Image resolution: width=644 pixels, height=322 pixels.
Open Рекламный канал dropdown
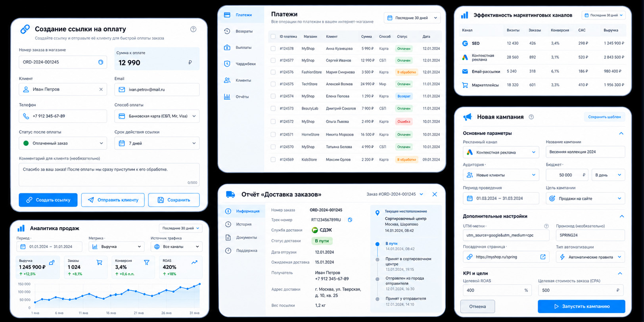[x=501, y=152]
